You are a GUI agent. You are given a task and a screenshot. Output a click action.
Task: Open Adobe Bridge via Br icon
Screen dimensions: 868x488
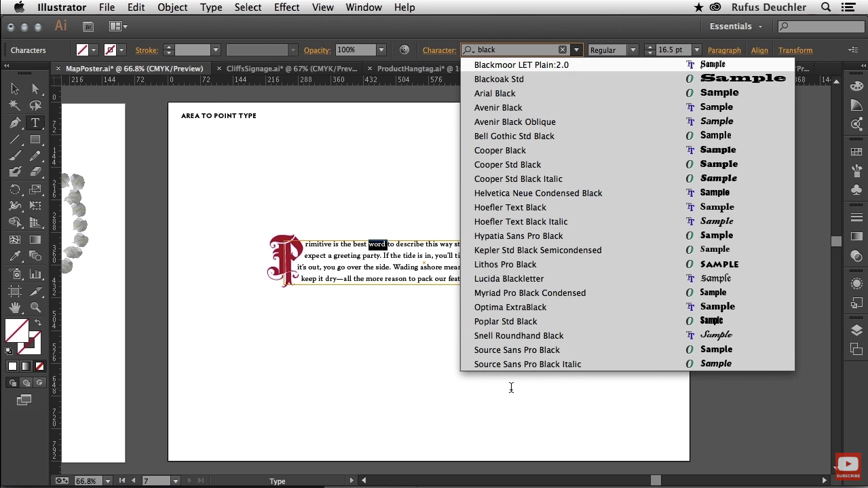[x=88, y=26]
